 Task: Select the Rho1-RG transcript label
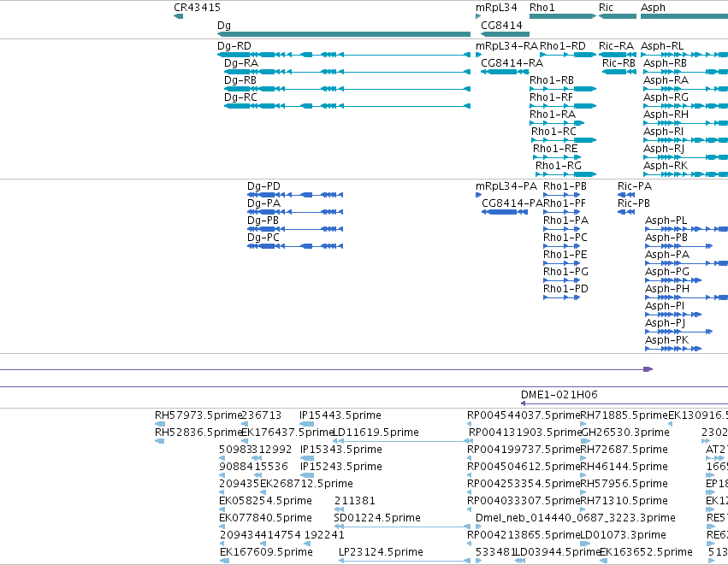[558, 166]
